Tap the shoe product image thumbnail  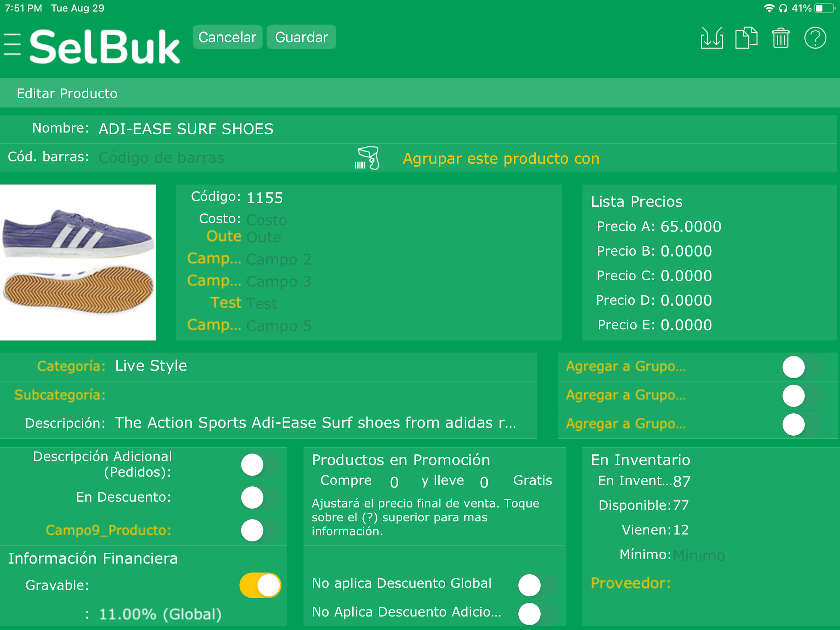78,262
